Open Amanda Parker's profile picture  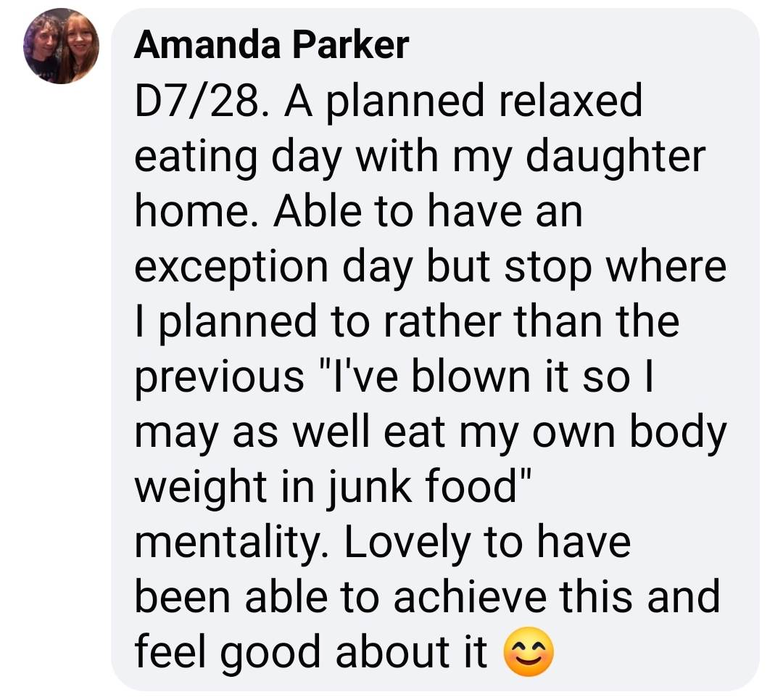click(61, 46)
